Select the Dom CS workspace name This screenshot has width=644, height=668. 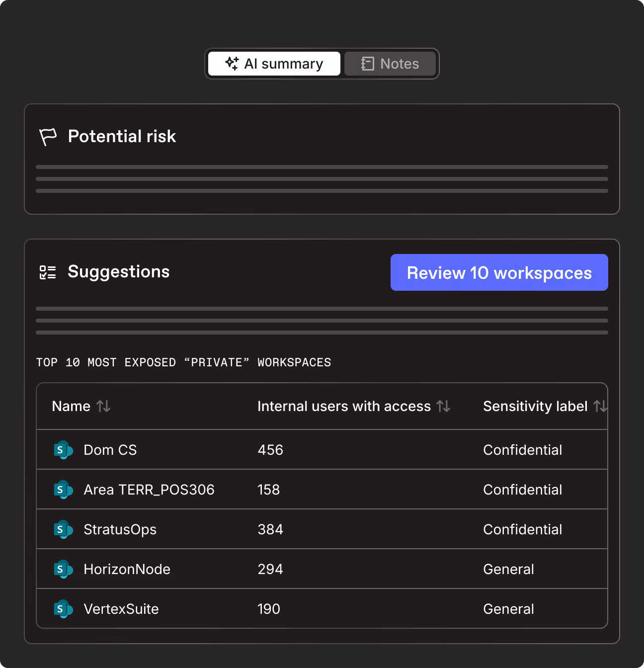coord(110,450)
